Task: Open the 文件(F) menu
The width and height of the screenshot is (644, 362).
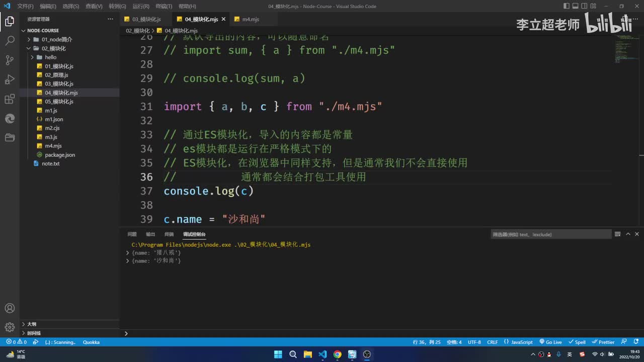Action: [x=25, y=6]
